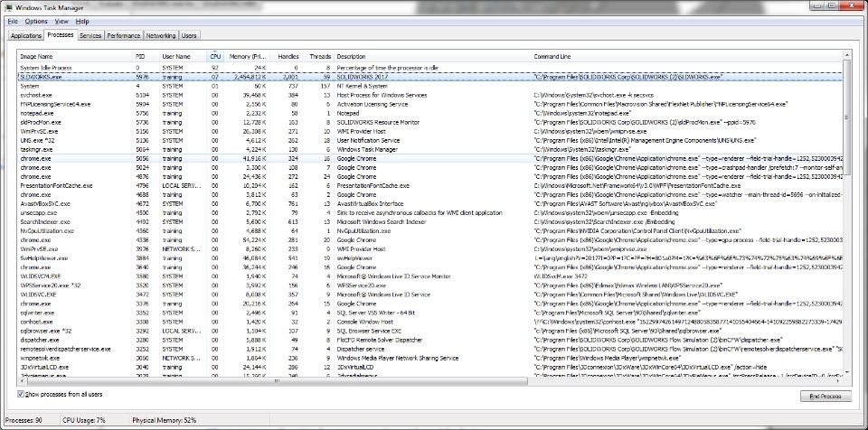The width and height of the screenshot is (868, 430).
Task: Sort by the Image Name column header
Action: [37, 56]
